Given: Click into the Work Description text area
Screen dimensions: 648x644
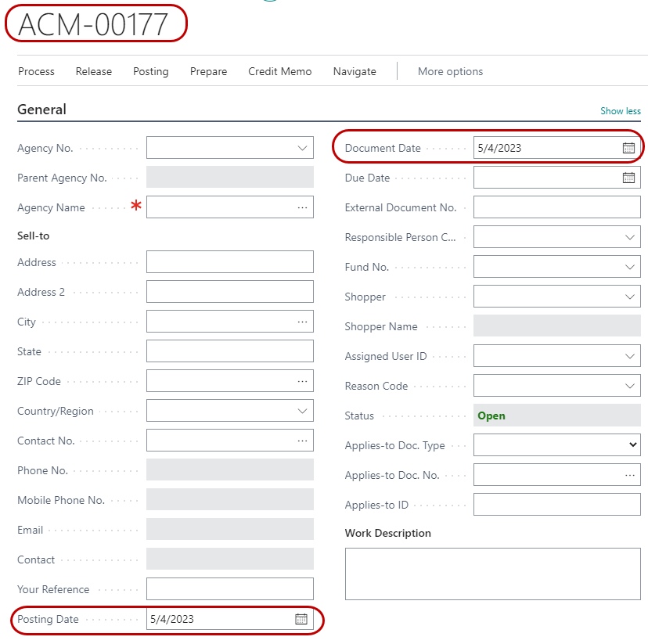Looking at the screenshot, I should click(x=492, y=574).
